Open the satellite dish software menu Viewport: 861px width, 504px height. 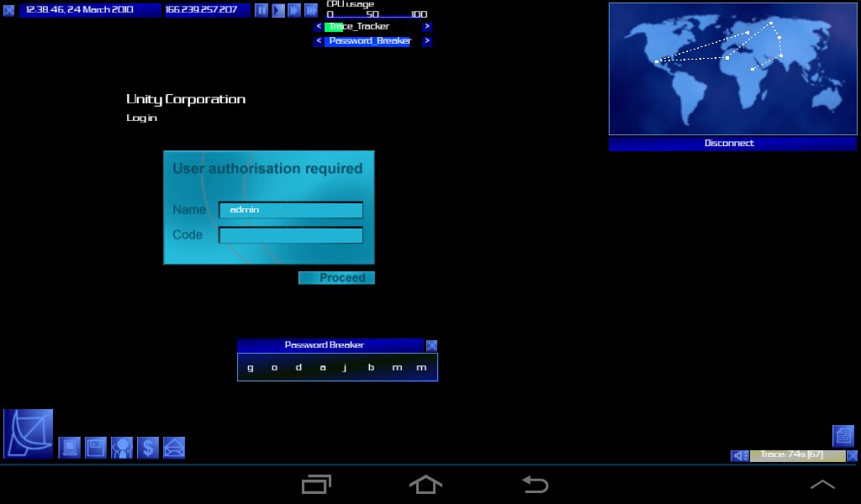[28, 433]
